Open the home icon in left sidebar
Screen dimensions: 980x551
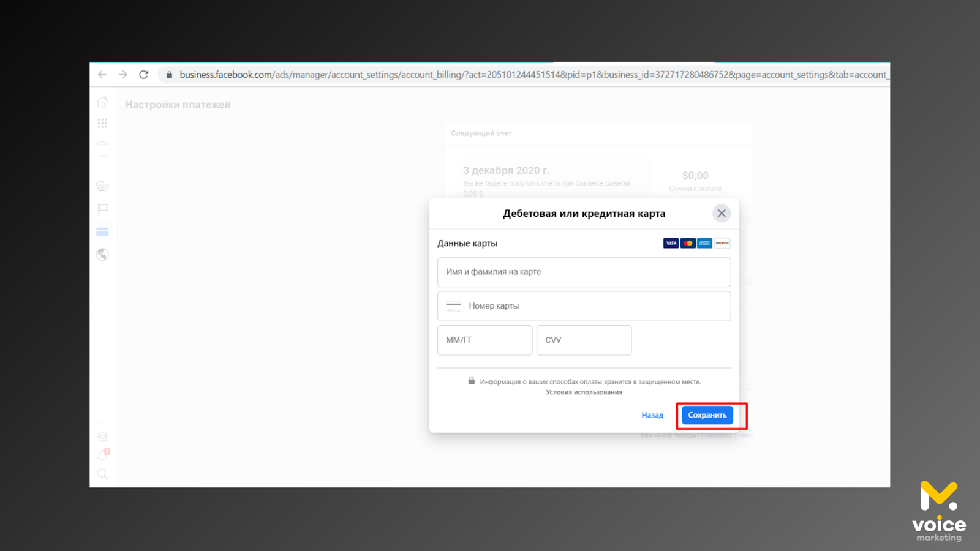pyautogui.click(x=103, y=102)
